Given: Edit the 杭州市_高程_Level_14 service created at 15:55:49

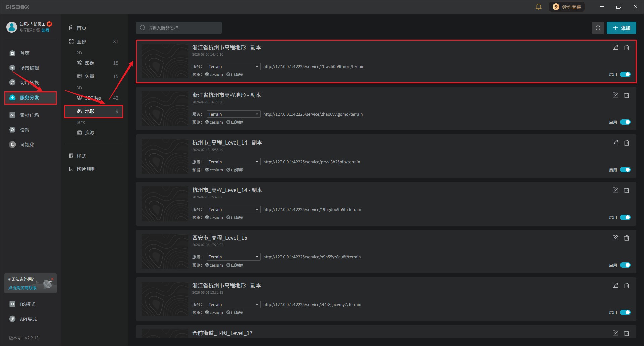Looking at the screenshot, I should (x=615, y=143).
